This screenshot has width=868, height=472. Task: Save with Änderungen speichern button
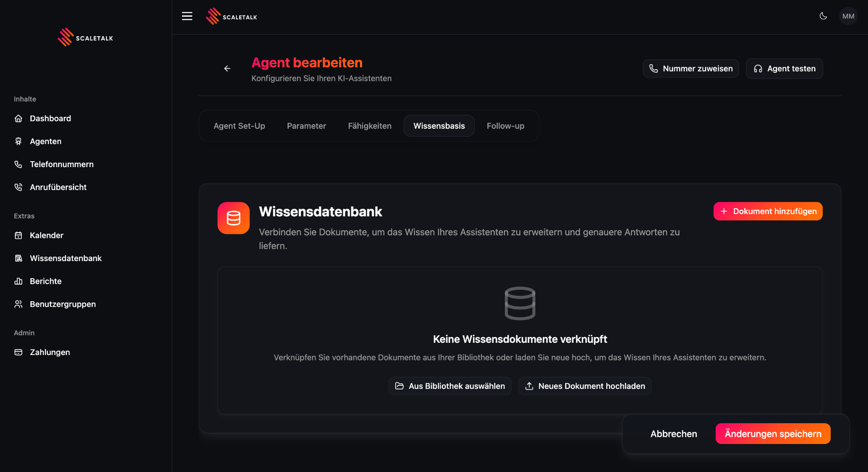[x=773, y=434]
